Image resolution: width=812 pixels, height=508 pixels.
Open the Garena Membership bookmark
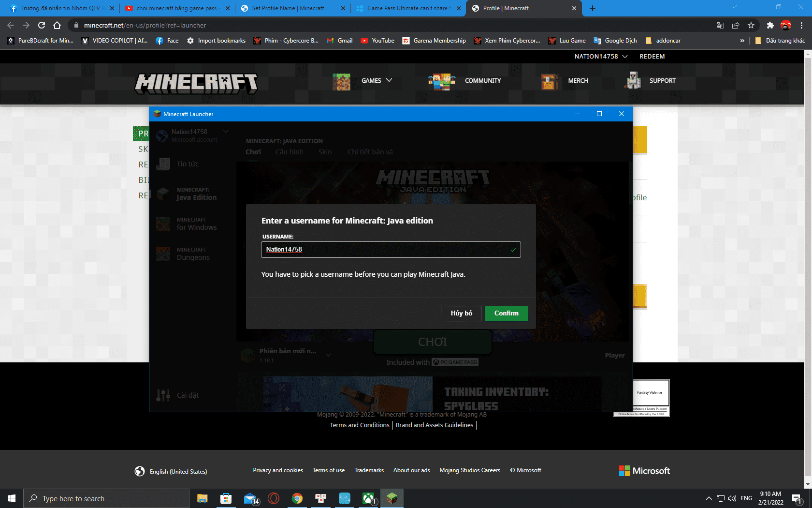click(435, 41)
